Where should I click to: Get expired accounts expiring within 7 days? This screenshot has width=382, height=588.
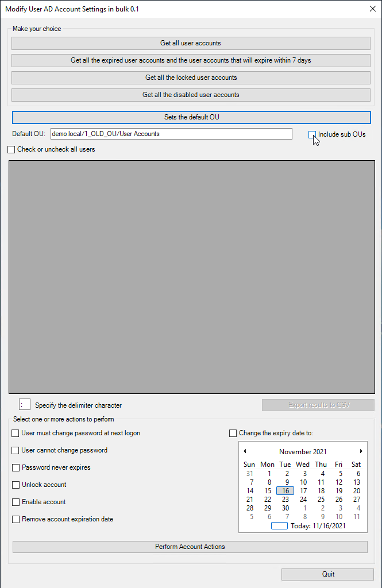(x=191, y=60)
